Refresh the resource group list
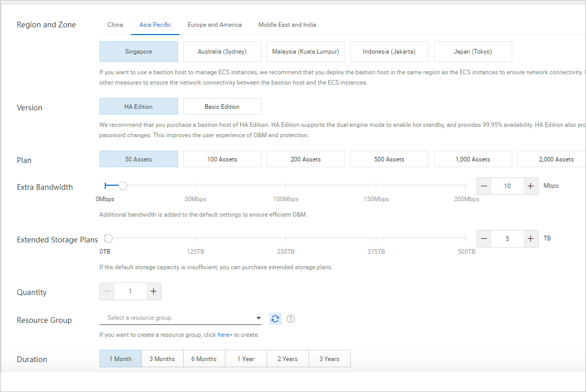This screenshot has width=586, height=392. 275,319
